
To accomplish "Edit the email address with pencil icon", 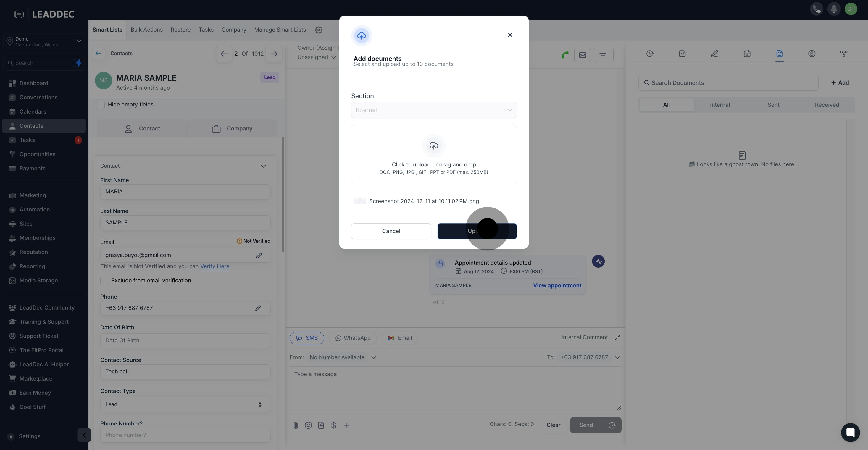I will [259, 255].
